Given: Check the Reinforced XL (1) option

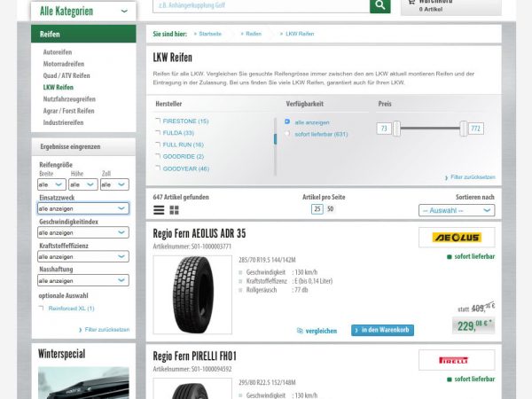Looking at the screenshot, I should [x=41, y=308].
